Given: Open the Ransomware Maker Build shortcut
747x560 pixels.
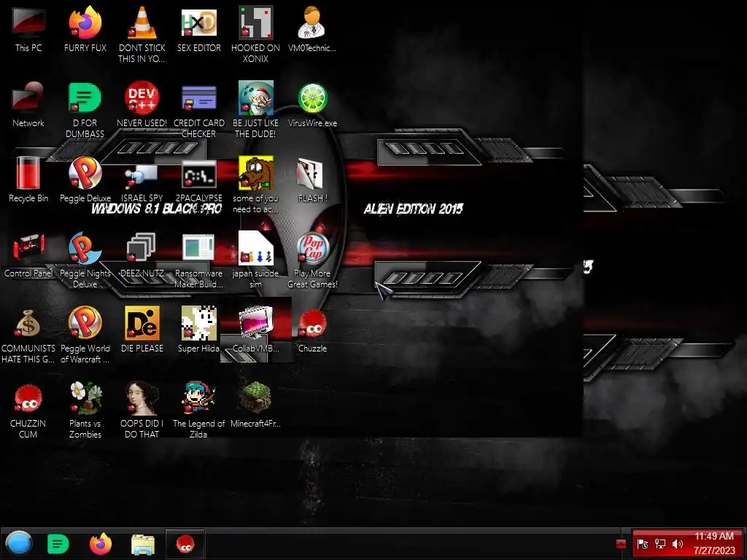Looking at the screenshot, I should point(198,260).
